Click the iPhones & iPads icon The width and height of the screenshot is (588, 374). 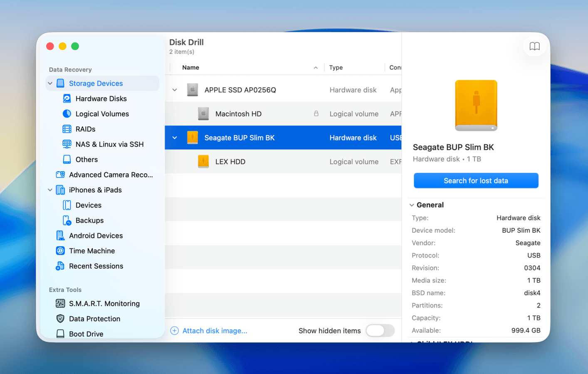pyautogui.click(x=60, y=190)
